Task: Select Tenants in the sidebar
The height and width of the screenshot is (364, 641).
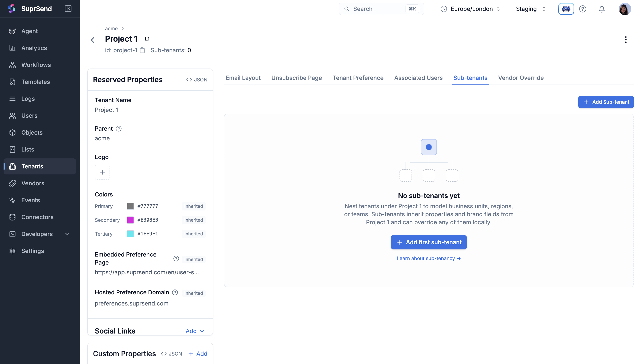Action: 40,166
